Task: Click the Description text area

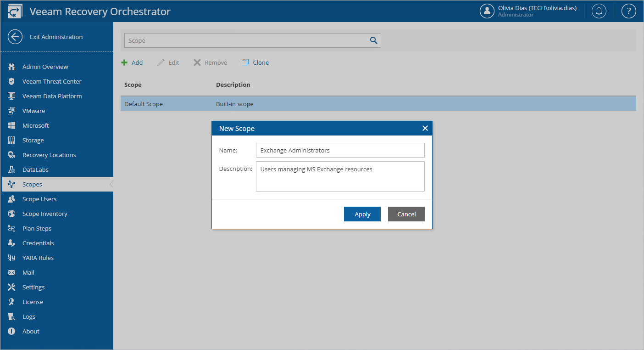Action: click(x=340, y=176)
